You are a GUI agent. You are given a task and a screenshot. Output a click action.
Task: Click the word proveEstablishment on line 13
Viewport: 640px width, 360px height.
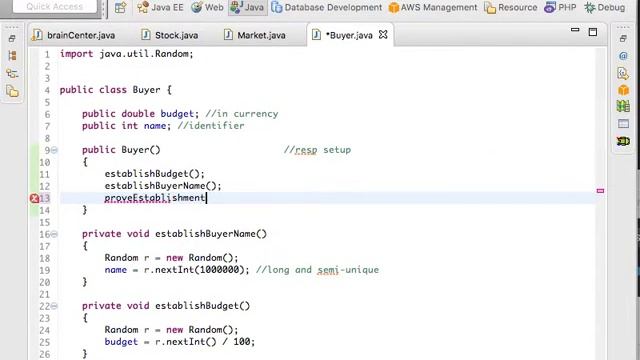click(x=155, y=198)
